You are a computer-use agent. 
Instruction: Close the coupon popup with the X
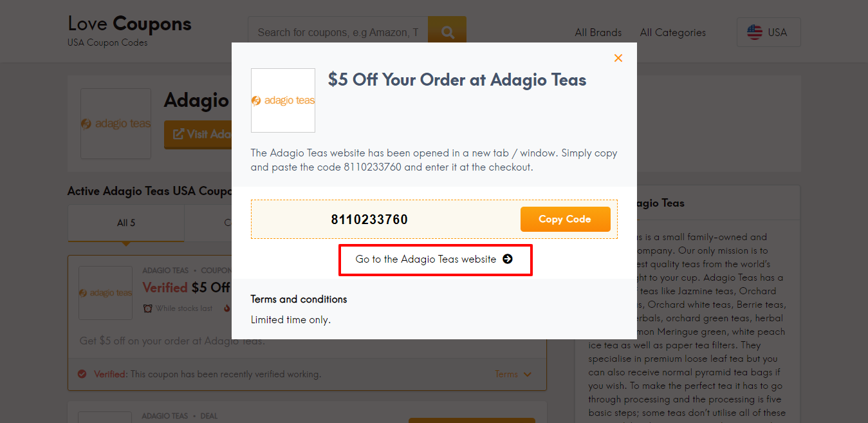pyautogui.click(x=618, y=58)
